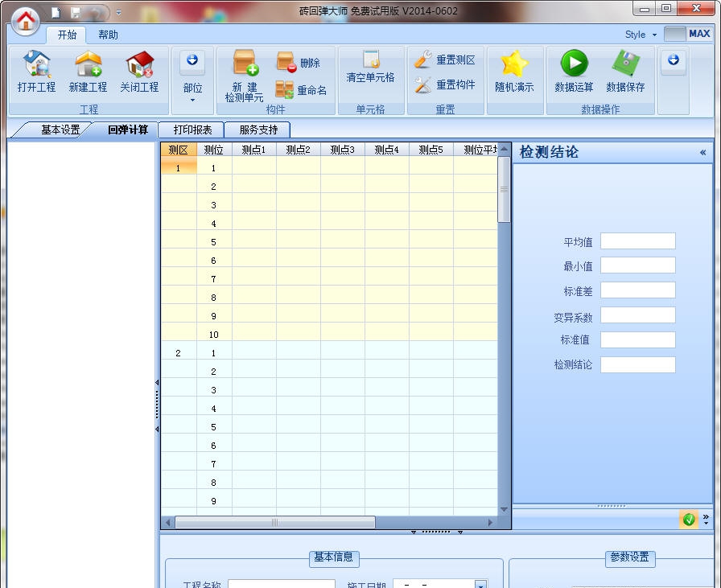
Task: Switch to the 帮助 ribbon tab
Action: (x=108, y=35)
